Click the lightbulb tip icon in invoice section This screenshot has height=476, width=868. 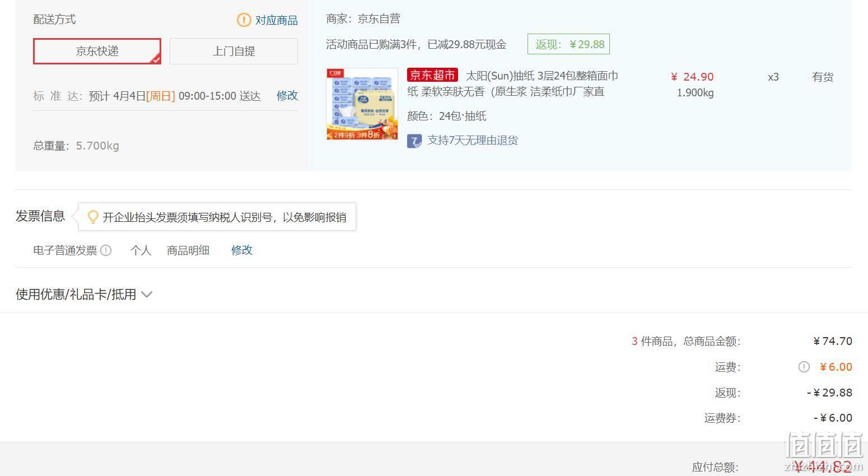click(x=93, y=217)
